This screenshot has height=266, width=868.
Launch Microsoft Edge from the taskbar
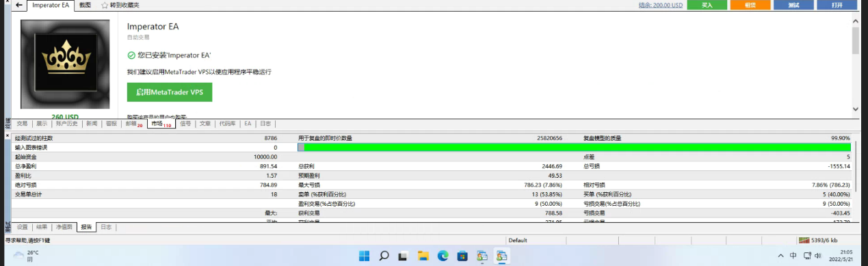point(443,256)
